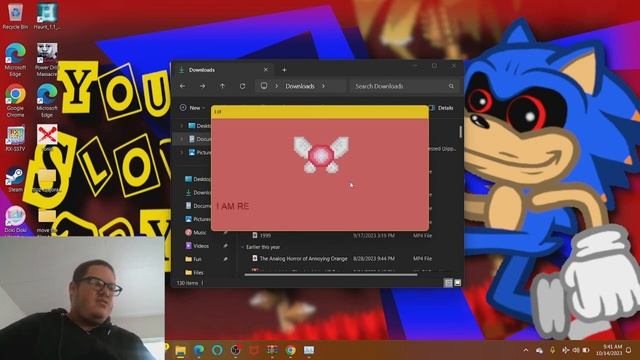Go back in File Explorer
The width and height of the screenshot is (640, 360).
pos(182,86)
